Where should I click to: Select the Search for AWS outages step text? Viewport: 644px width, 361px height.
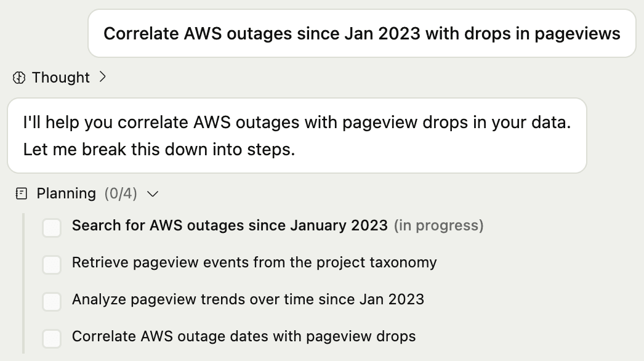230,225
